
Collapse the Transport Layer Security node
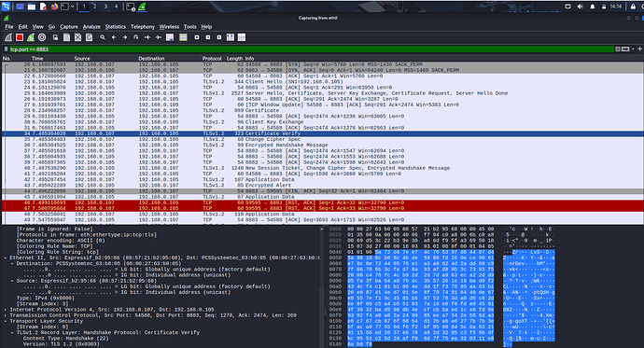click(x=6, y=321)
